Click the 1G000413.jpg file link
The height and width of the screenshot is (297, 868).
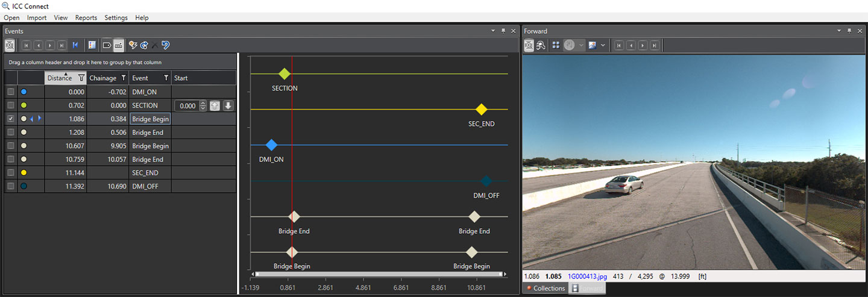[588, 277]
